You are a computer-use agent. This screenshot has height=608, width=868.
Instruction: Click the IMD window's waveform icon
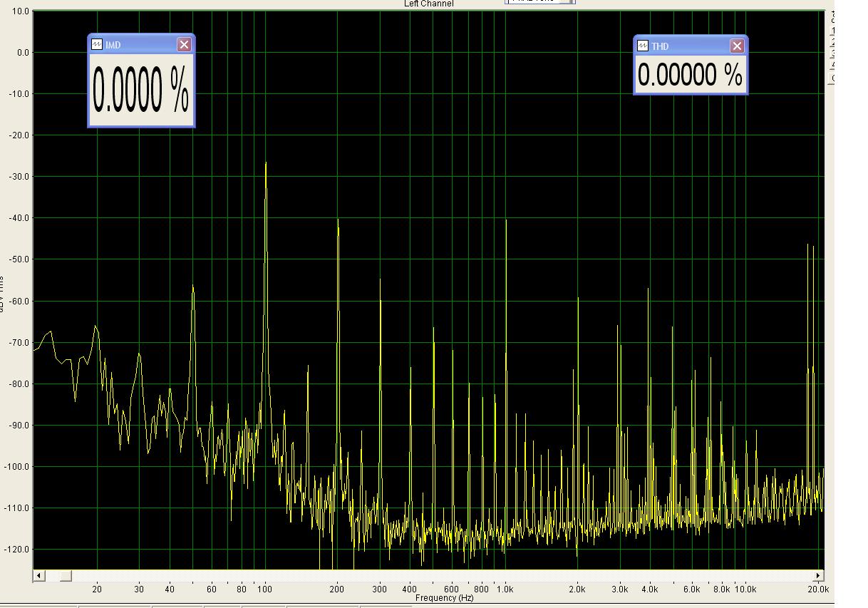coord(97,45)
